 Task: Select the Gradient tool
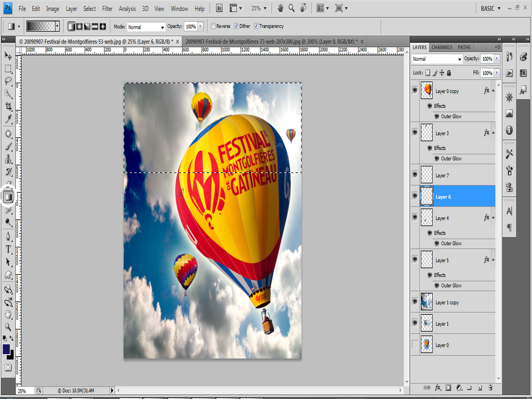8,196
